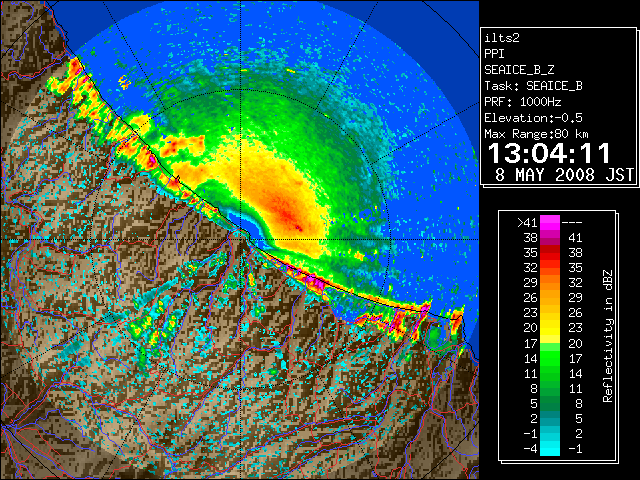Click the red '35' legend color
Image resolution: width=640 pixels, height=480 pixels.
550,253
